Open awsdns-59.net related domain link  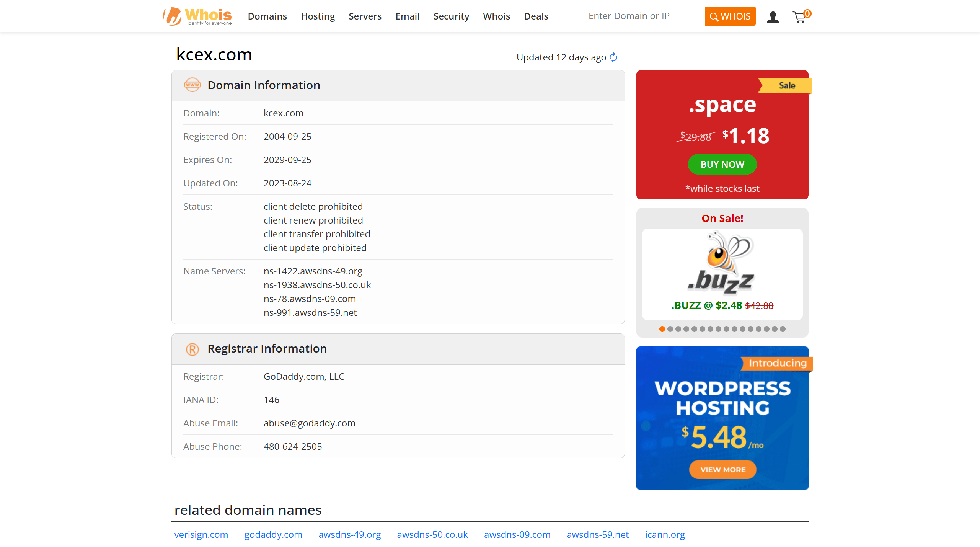click(598, 534)
